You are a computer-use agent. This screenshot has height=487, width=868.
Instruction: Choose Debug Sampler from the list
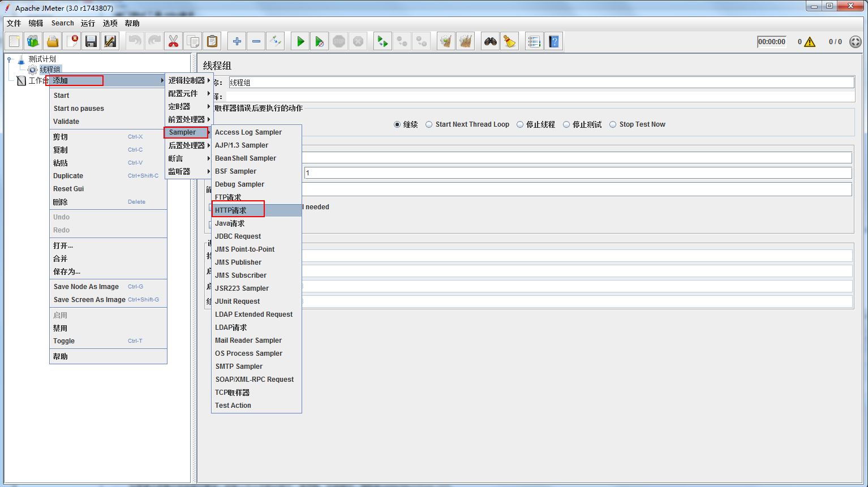[x=256, y=184]
